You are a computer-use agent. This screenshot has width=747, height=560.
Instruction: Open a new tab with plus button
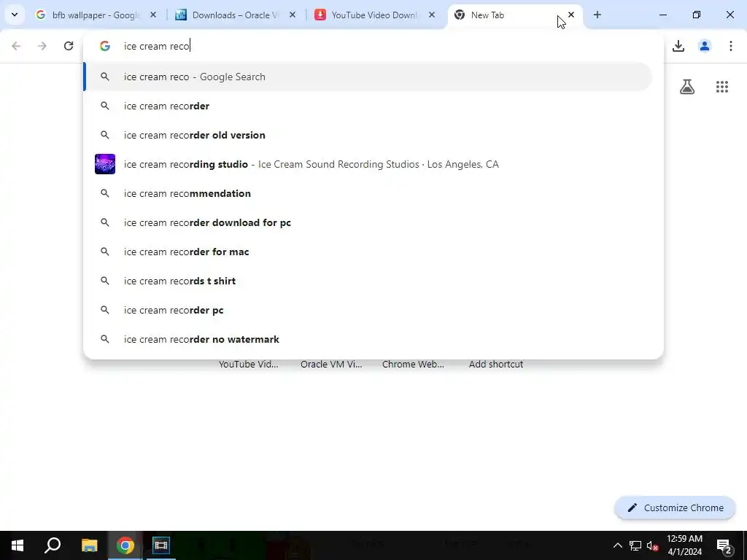597,15
